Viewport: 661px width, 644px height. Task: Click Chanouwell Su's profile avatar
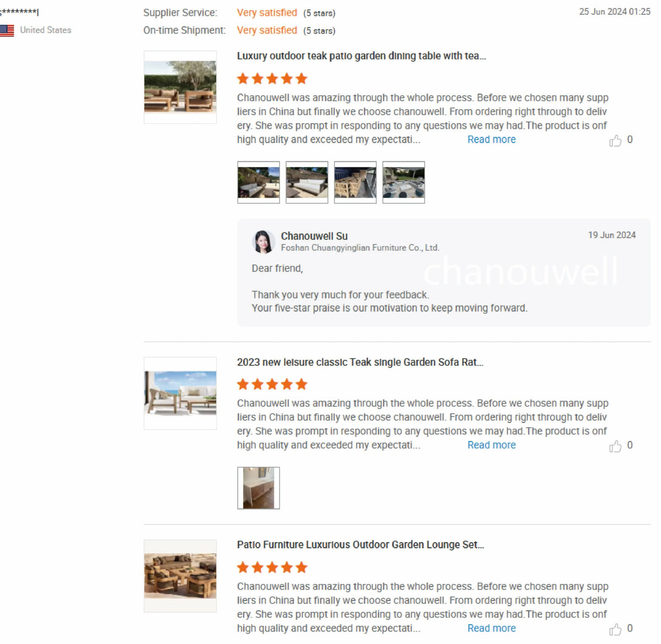[x=263, y=242]
